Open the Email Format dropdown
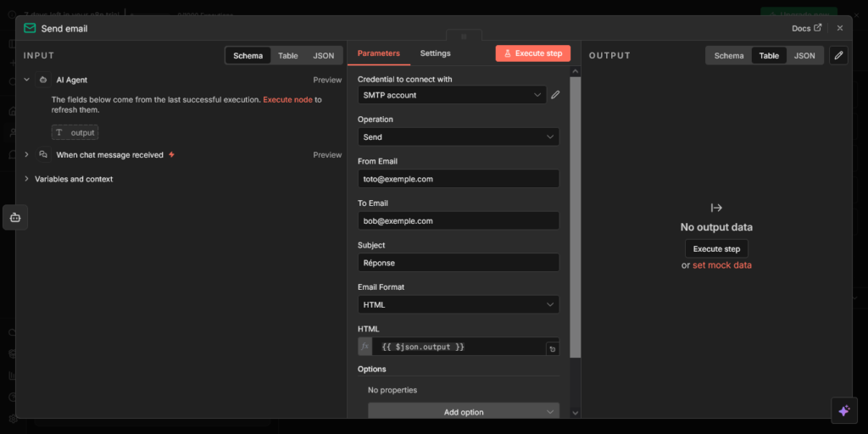 [458, 304]
